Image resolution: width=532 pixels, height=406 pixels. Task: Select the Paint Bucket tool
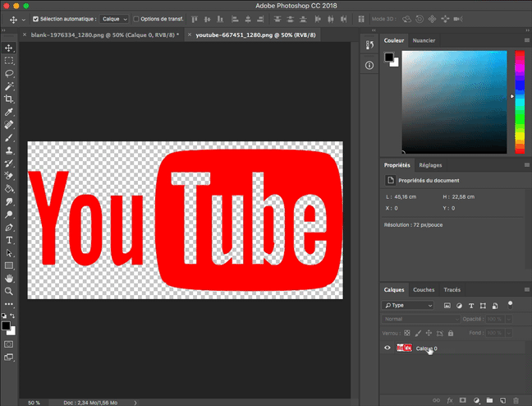pos(9,189)
